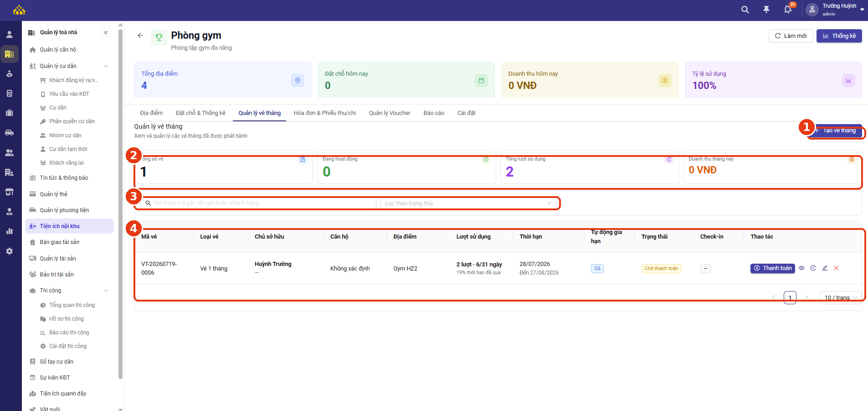Image resolution: width=868 pixels, height=411 pixels.
Task: Click the Gym HZ2 location cell
Action: click(406, 269)
